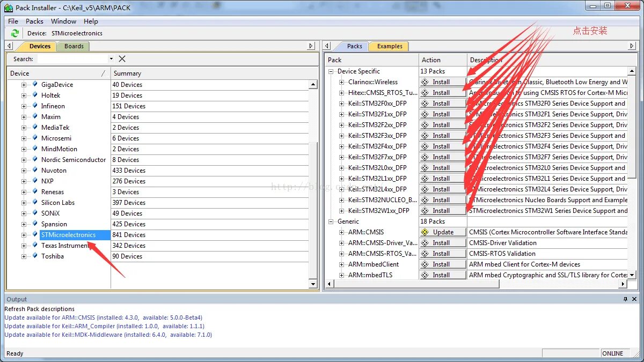Switch to the Boards tab
644x362 pixels.
click(74, 46)
